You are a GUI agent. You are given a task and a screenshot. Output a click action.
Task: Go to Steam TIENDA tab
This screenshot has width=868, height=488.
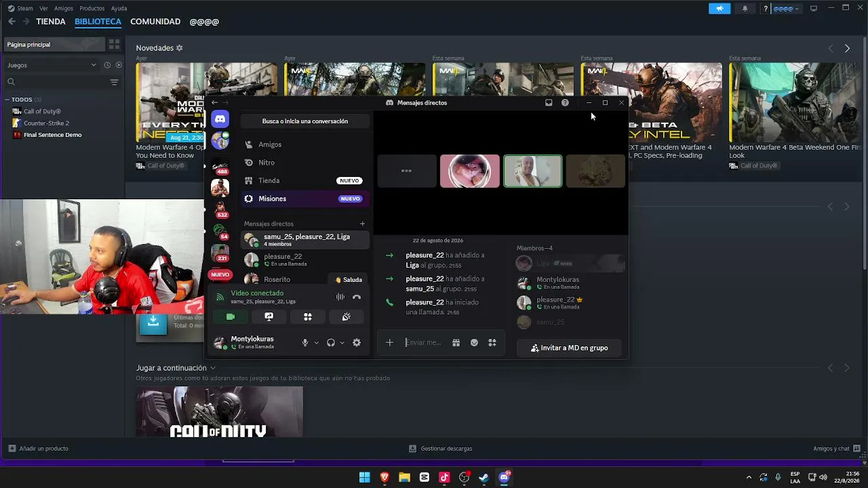tap(51, 22)
